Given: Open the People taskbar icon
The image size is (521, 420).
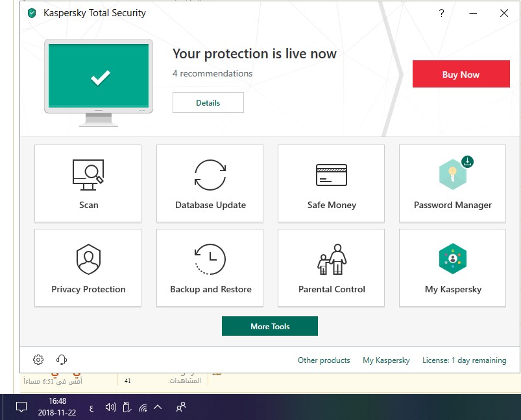Looking at the screenshot, I should click(181, 407).
